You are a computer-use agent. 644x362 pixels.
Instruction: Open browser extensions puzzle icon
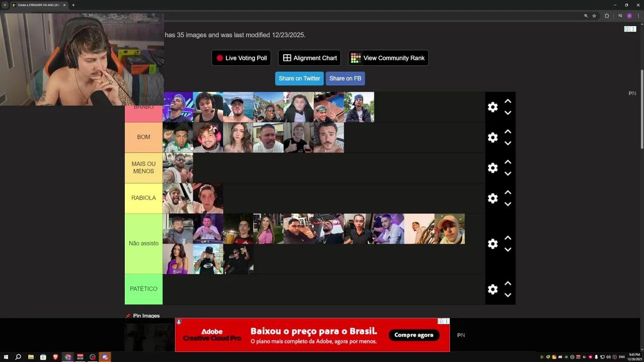(x=607, y=16)
